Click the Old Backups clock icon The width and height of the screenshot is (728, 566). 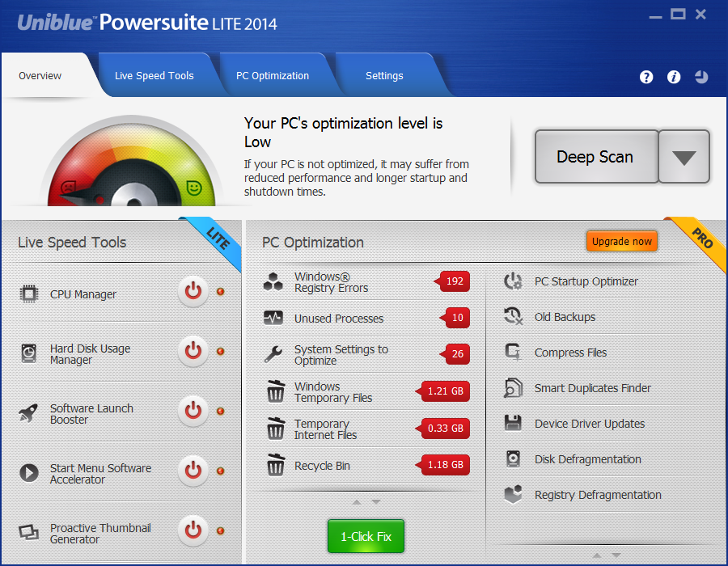pyautogui.click(x=513, y=316)
